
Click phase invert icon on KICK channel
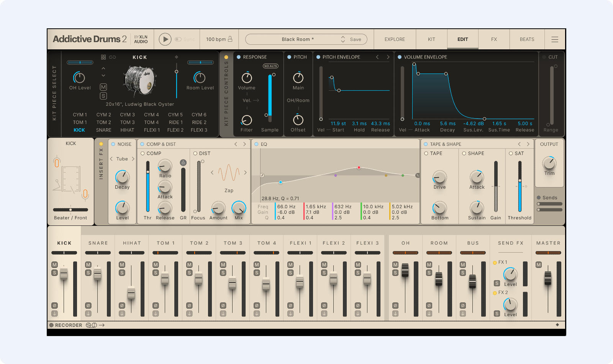(54, 305)
